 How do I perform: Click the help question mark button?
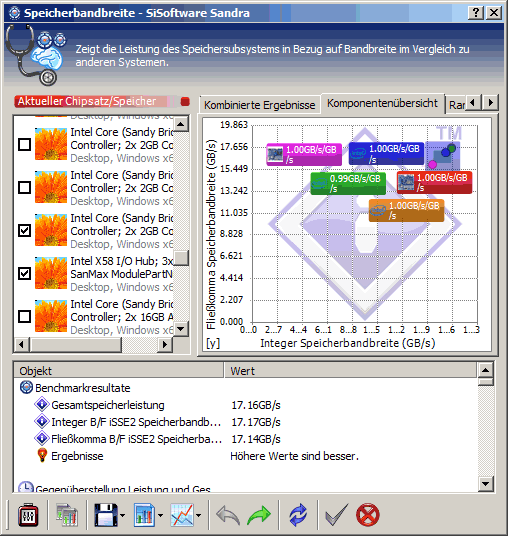tap(476, 13)
